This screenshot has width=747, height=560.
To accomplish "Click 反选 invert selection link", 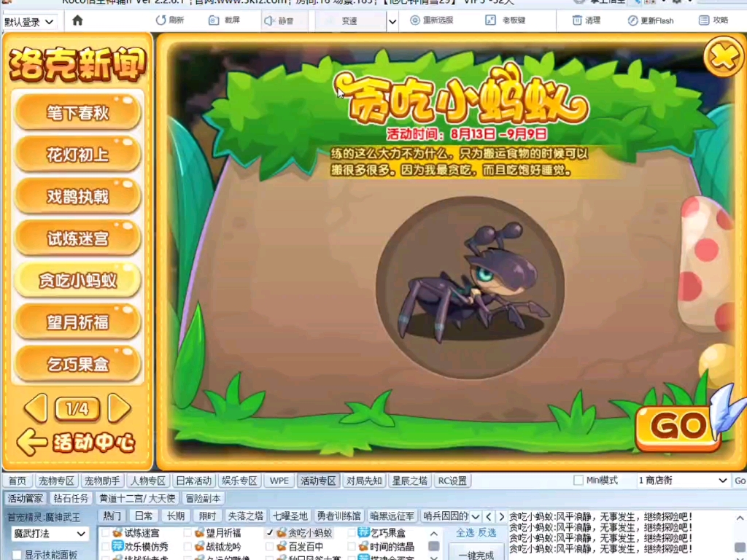I will pyautogui.click(x=487, y=532).
